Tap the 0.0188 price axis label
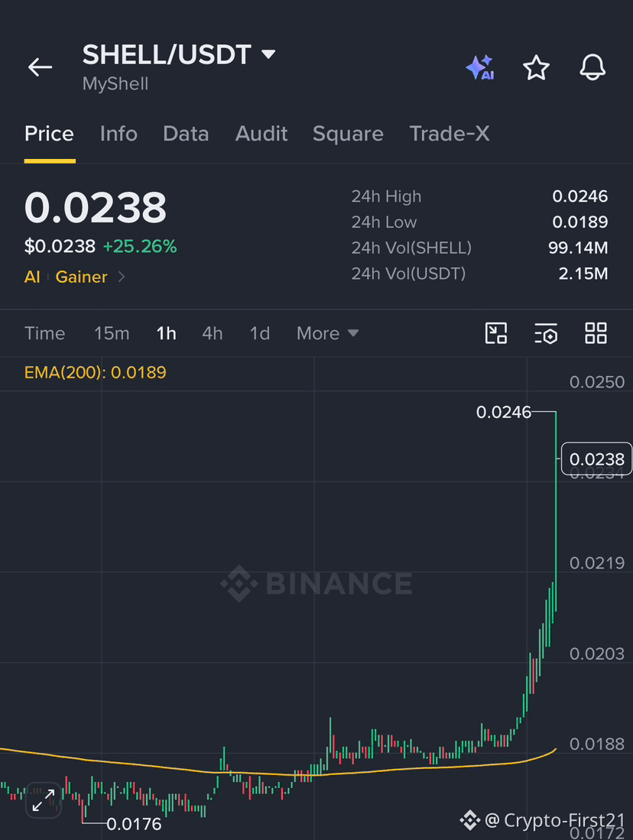This screenshot has height=840, width=633. 596,744
